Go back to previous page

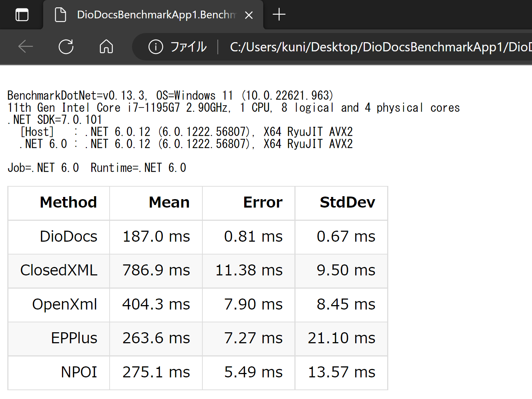(26, 47)
